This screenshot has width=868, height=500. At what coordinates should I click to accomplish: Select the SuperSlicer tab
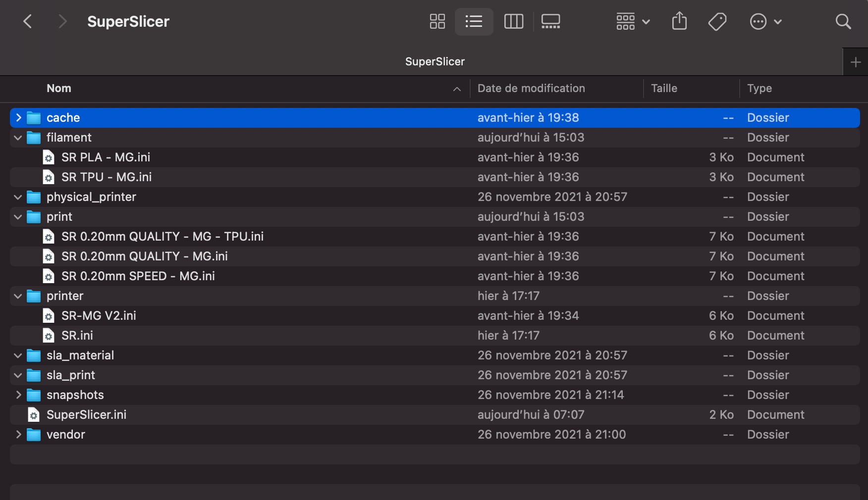click(435, 61)
